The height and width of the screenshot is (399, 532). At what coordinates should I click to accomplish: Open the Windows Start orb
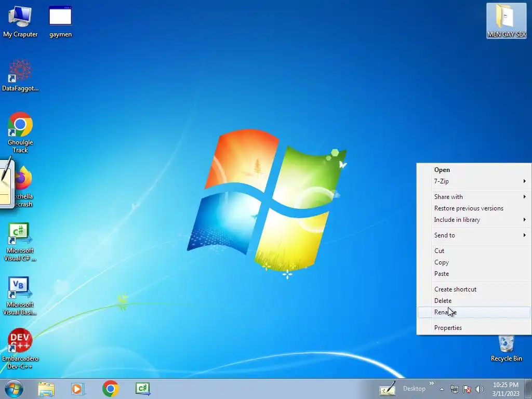pyautogui.click(x=14, y=389)
